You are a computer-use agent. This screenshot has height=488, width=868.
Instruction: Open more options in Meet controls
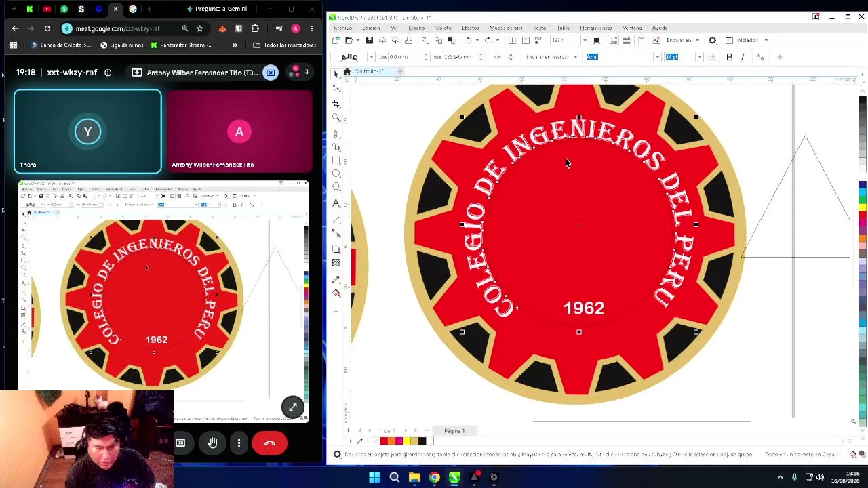(239, 443)
